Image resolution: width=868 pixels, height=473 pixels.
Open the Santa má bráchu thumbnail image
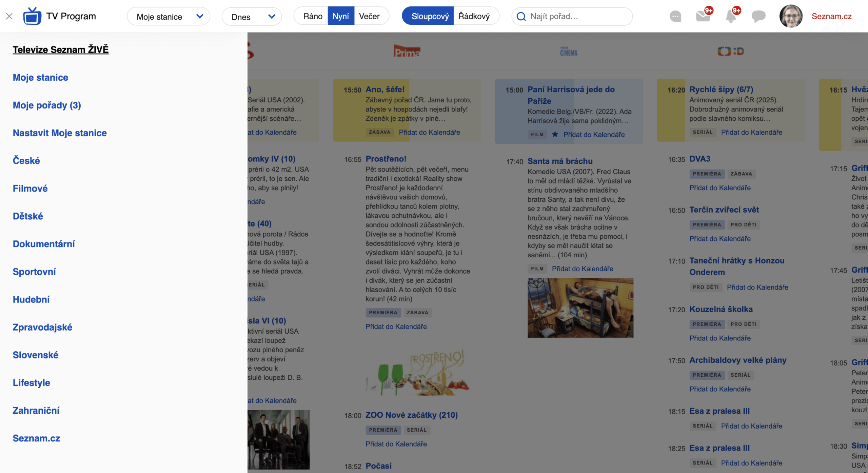580,308
